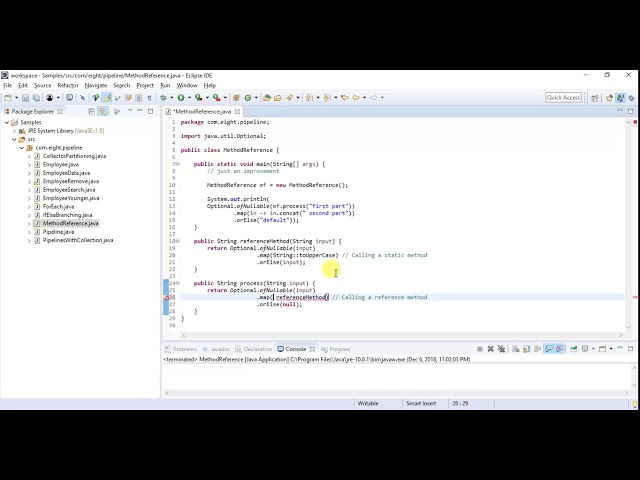Collapse the com.eight.pipeline package node
640x480 pixels.
22,148
